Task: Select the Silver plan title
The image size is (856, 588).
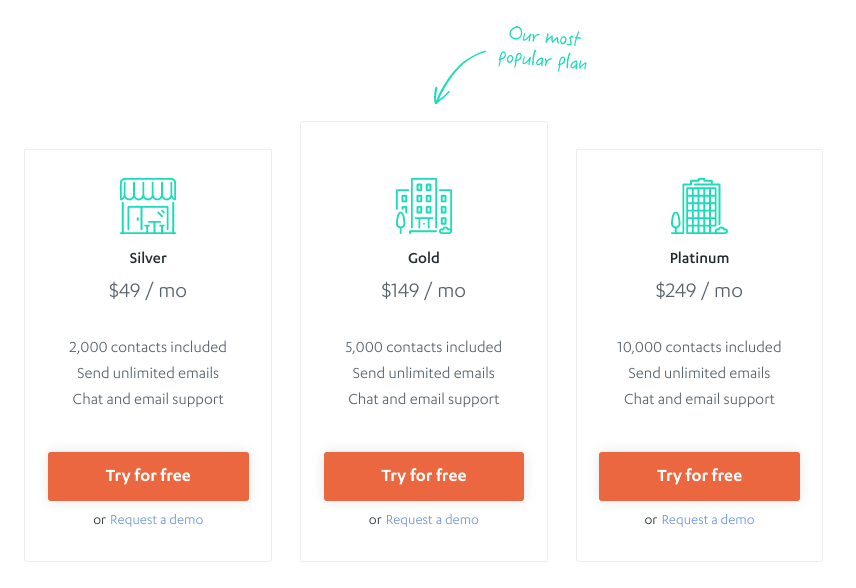Action: pos(148,258)
